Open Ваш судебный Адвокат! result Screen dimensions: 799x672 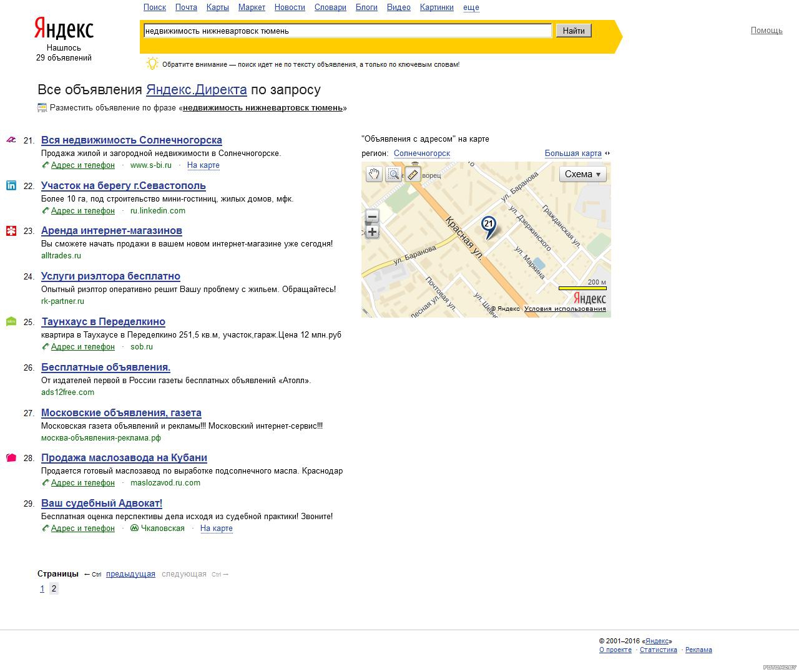click(102, 503)
